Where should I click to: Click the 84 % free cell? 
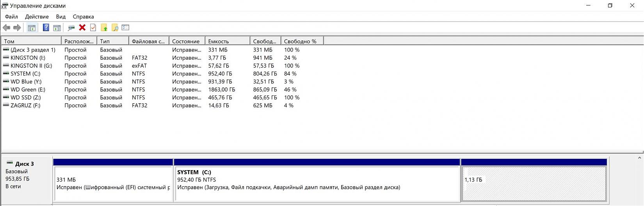click(x=290, y=74)
